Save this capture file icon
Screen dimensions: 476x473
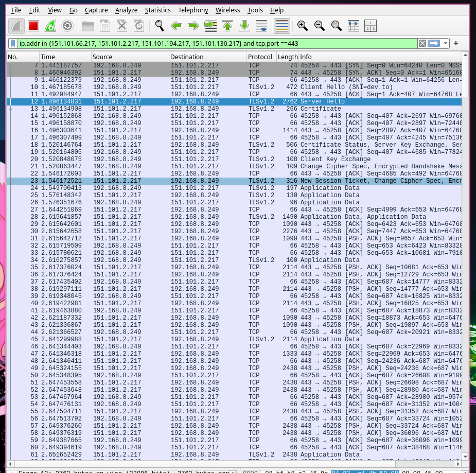coord(105,26)
